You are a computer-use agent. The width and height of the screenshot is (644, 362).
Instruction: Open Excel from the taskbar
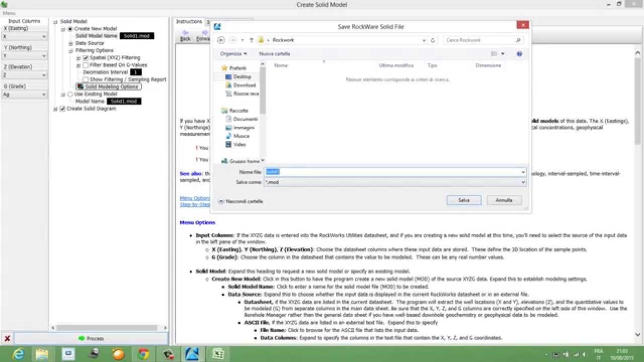point(218,354)
